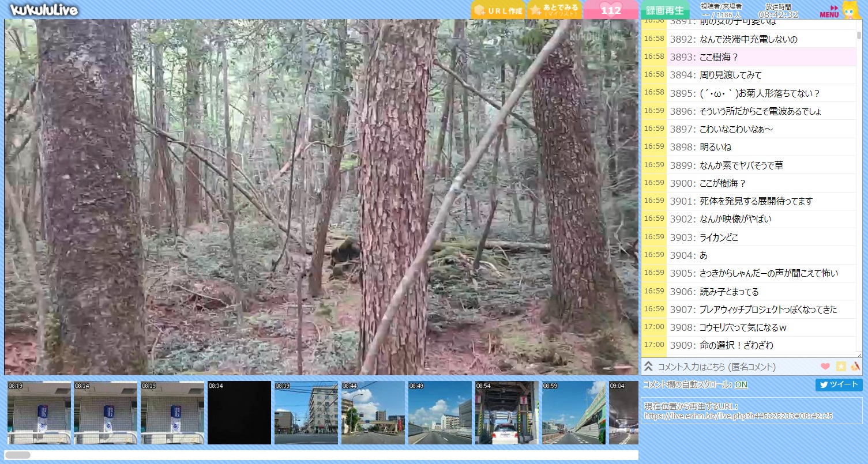Open the paint palette drawing icon

856,367
